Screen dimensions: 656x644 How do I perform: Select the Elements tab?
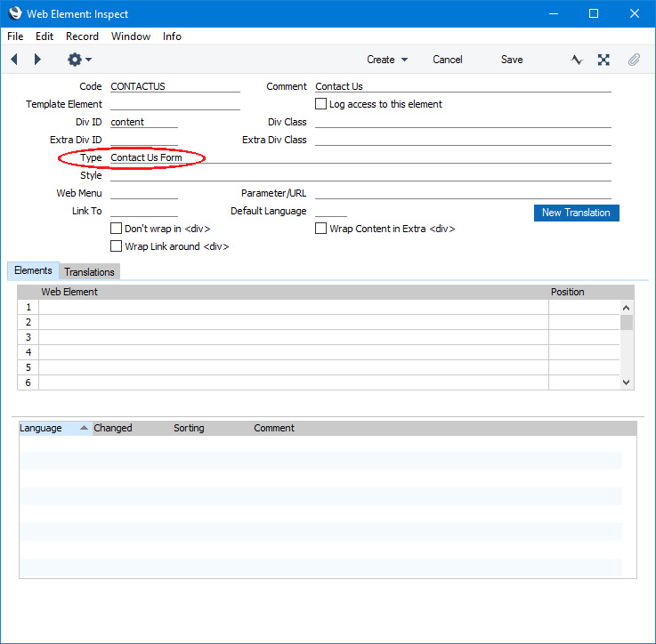pos(33,270)
